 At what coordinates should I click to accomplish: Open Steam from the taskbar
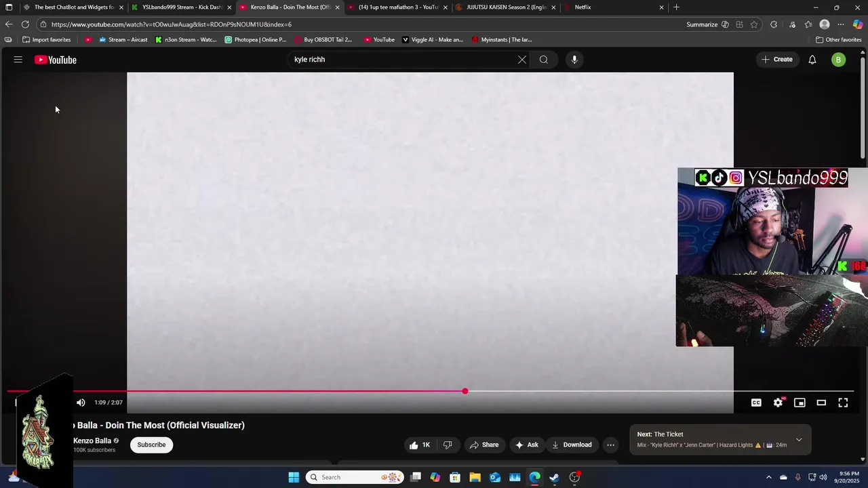pyautogui.click(x=554, y=477)
